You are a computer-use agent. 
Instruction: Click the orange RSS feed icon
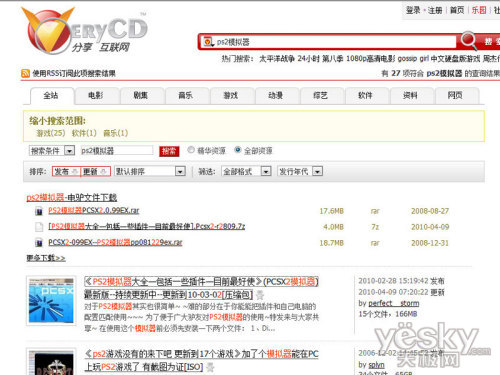point(25,73)
